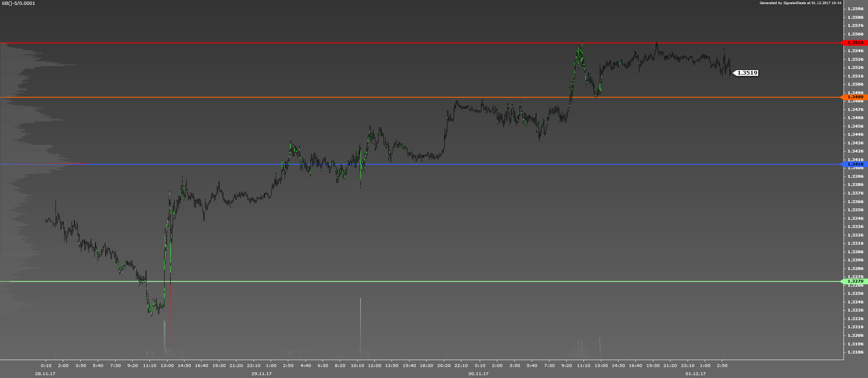Click the 1.3506 price axis label
This screenshot has width=868, height=378.
855,84
